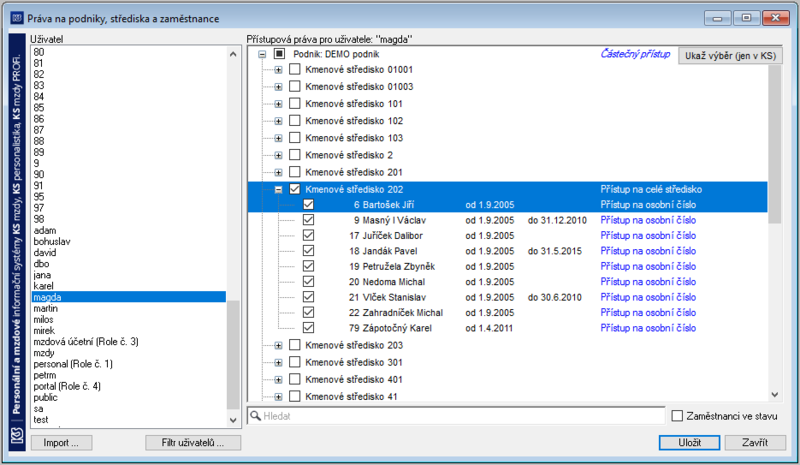Select user 'milos' in list
800x465 pixels.
coord(43,320)
